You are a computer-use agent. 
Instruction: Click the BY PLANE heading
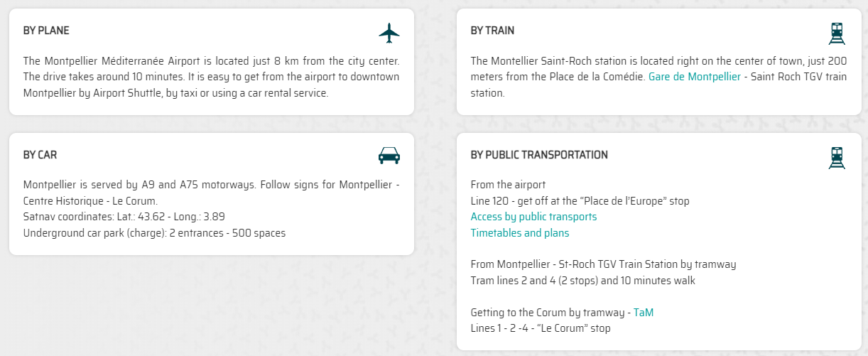pyautogui.click(x=46, y=31)
